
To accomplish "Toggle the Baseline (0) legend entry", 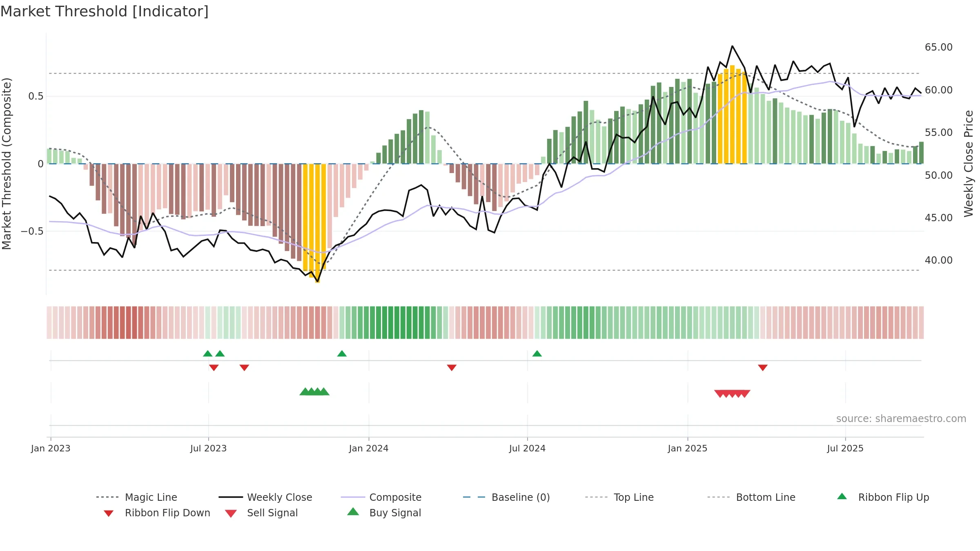I will pos(506,497).
